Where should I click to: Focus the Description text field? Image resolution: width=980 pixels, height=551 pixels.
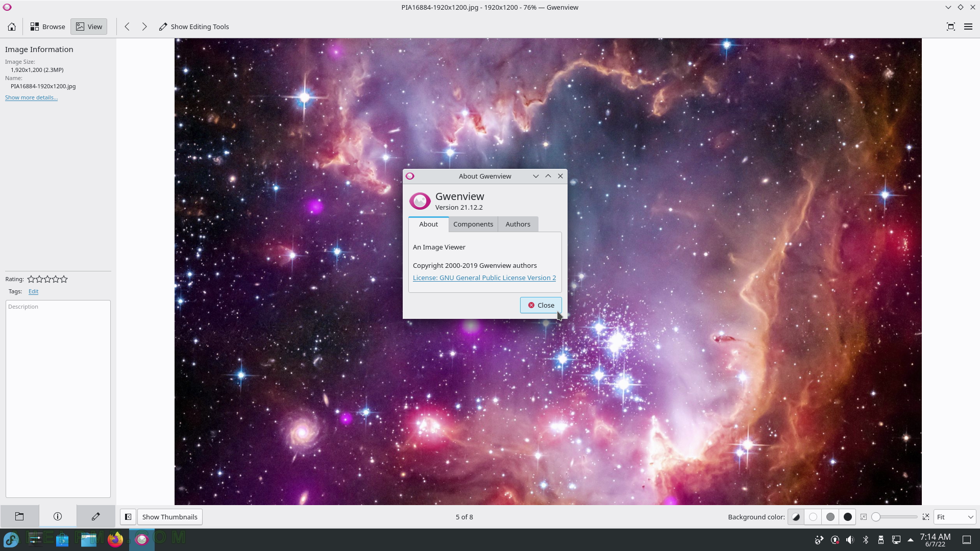click(x=58, y=398)
